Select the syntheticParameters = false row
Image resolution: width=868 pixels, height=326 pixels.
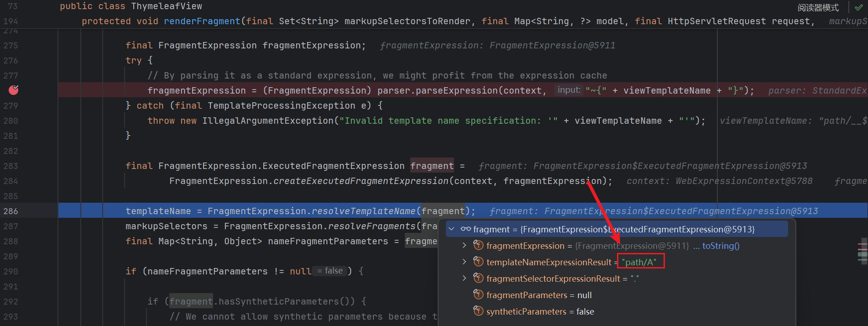pos(540,311)
